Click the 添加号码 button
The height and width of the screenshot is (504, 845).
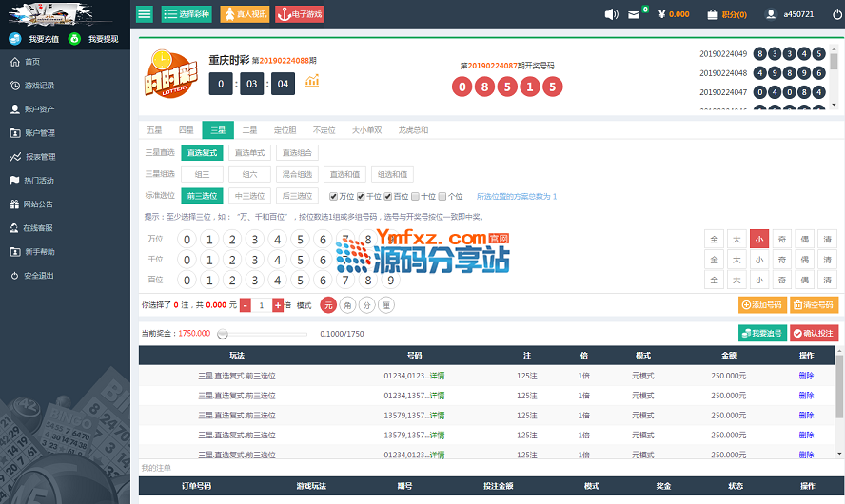click(x=762, y=305)
